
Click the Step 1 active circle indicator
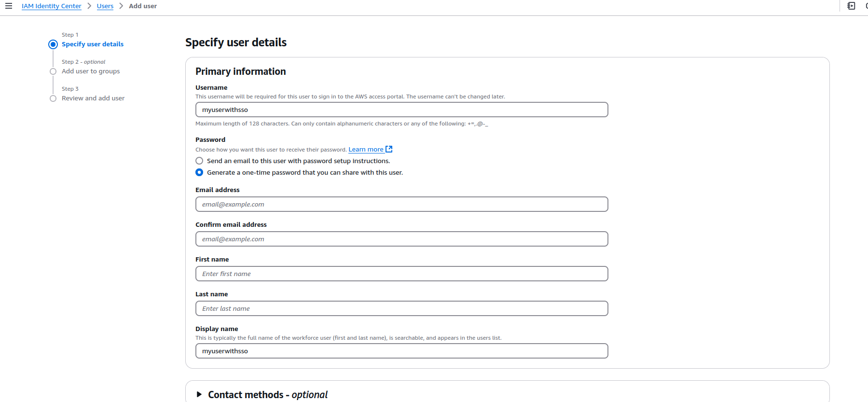coord(53,44)
